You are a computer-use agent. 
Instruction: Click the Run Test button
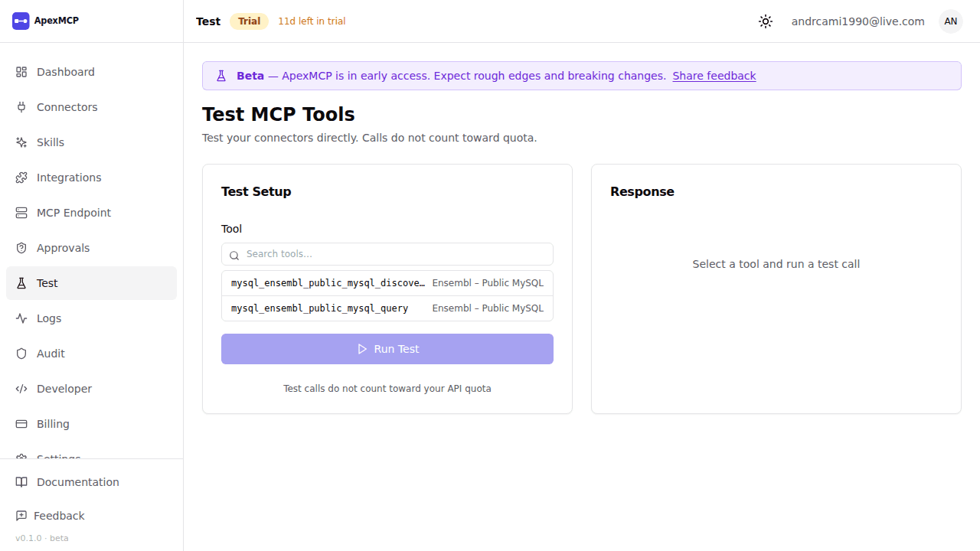tap(387, 349)
